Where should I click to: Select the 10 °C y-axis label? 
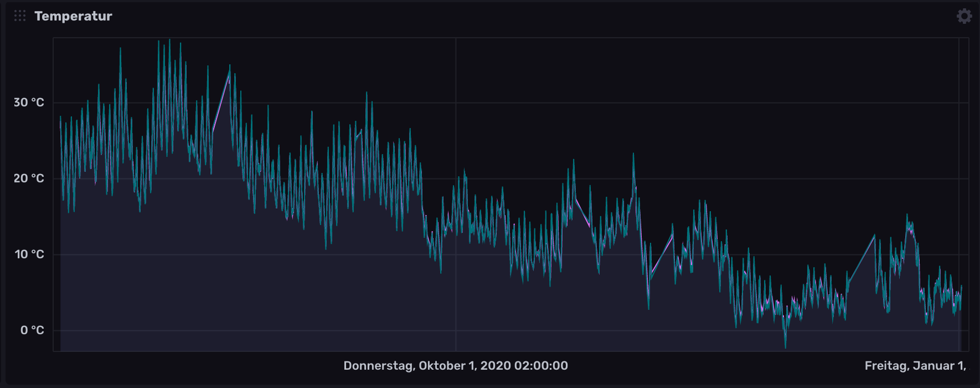click(x=29, y=254)
